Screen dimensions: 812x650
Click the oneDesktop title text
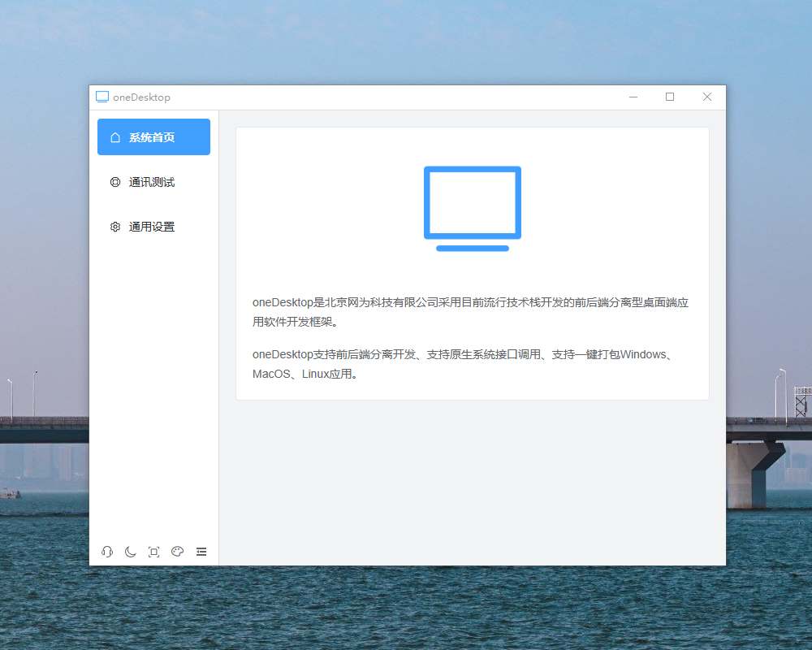coord(141,97)
